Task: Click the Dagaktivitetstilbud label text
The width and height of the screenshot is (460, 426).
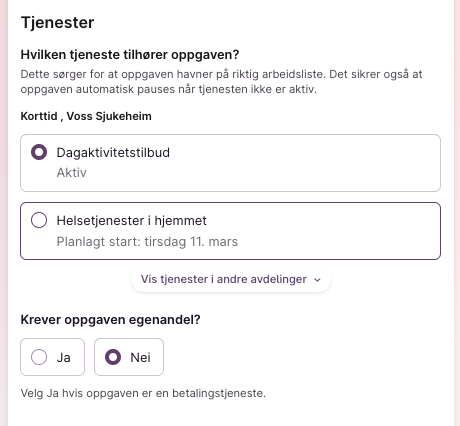Action: click(x=113, y=152)
